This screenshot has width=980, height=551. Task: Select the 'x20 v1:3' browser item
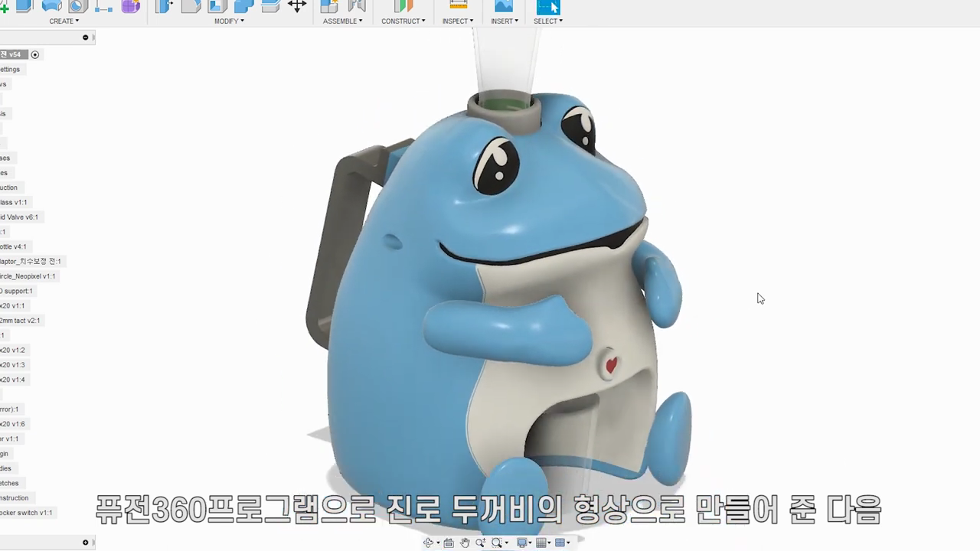(x=14, y=365)
